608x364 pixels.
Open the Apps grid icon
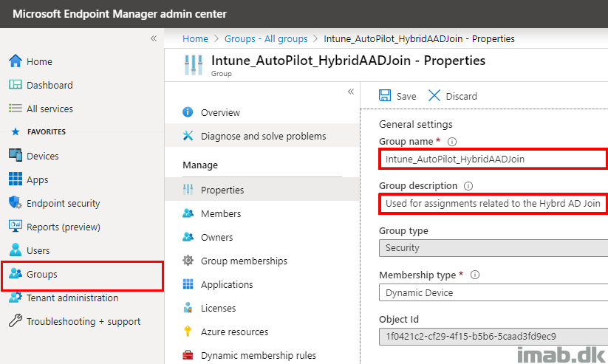click(x=16, y=179)
